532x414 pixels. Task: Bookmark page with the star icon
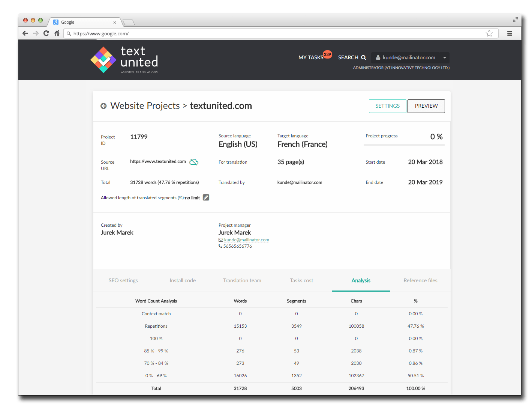point(489,33)
